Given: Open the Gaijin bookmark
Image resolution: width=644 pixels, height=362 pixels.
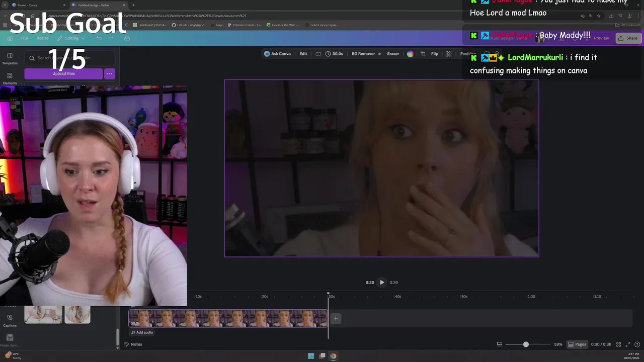Looking at the screenshot, I should (217, 25).
